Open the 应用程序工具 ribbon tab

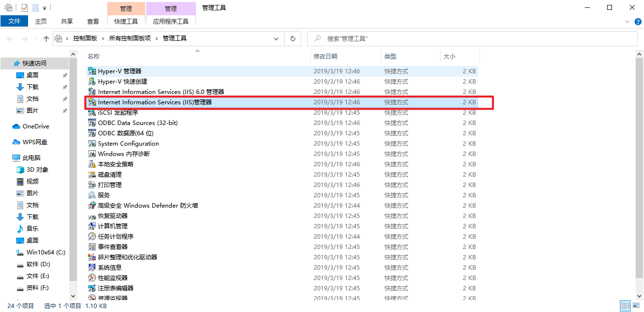pos(171,21)
